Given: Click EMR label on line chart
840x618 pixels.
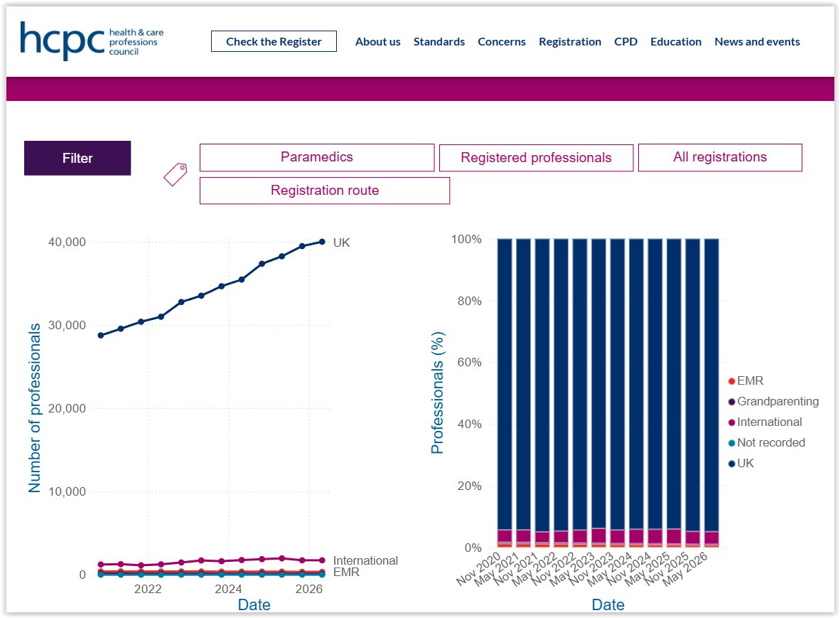Looking at the screenshot, I should click(x=346, y=572).
